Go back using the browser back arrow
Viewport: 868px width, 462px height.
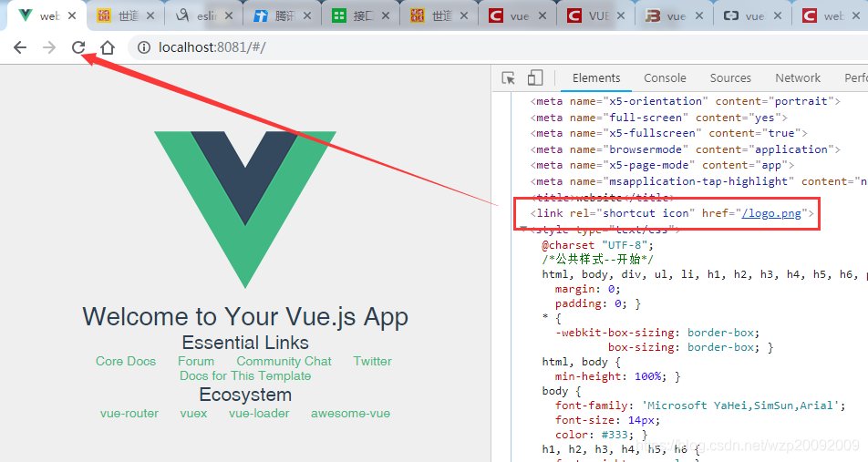(x=20, y=47)
